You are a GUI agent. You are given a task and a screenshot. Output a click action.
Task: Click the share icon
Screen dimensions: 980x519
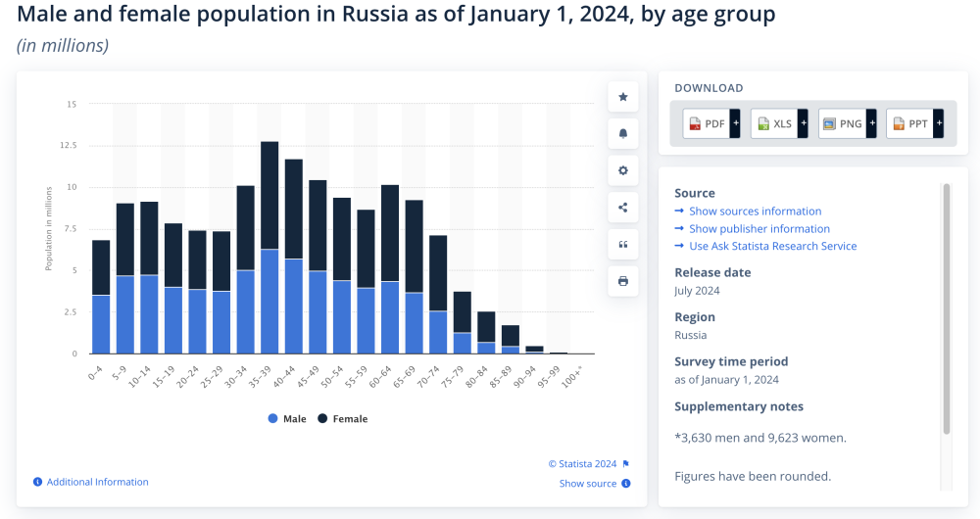click(x=622, y=207)
